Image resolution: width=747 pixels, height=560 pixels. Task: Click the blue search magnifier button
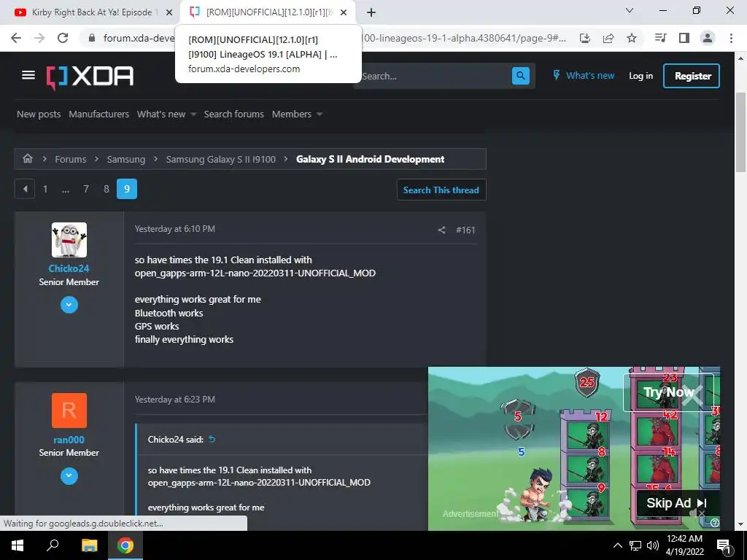click(x=520, y=76)
